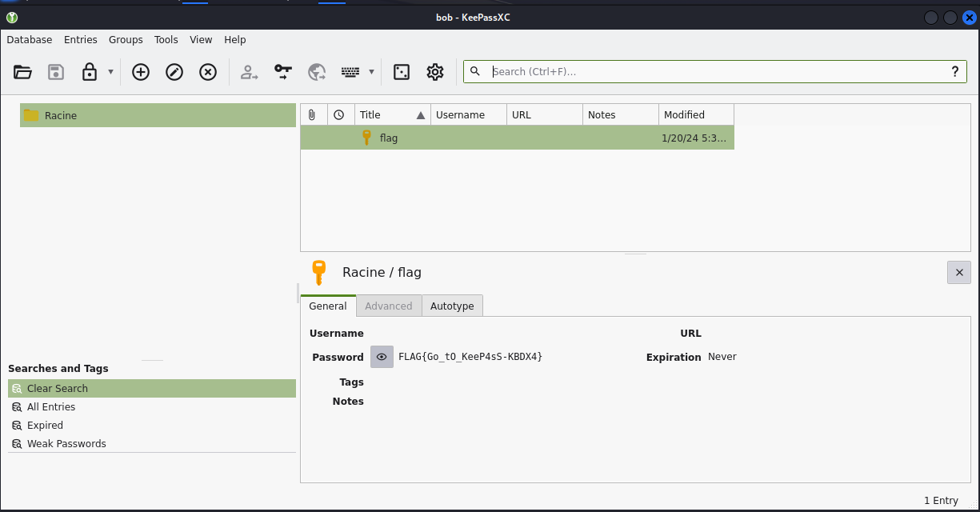This screenshot has height=512, width=980.
Task: Copy URL to clipboard globe icon
Action: [317, 72]
